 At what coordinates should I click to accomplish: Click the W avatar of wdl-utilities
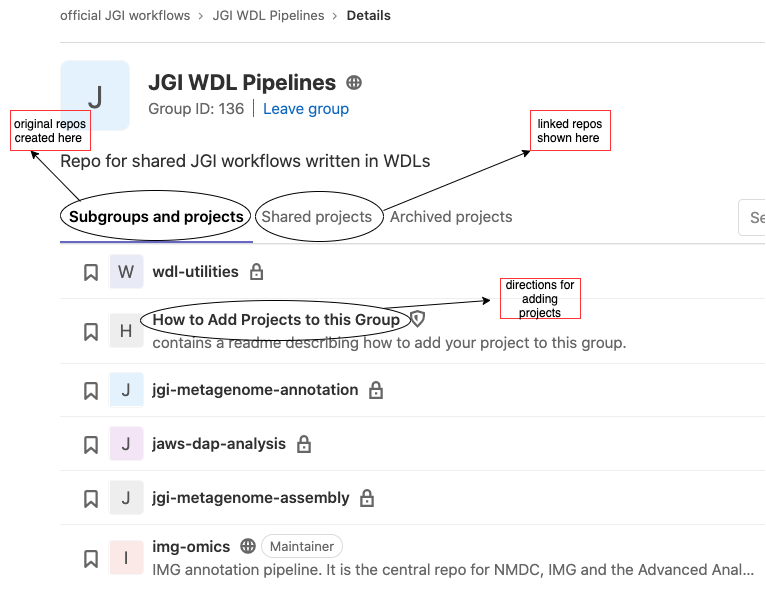(126, 272)
